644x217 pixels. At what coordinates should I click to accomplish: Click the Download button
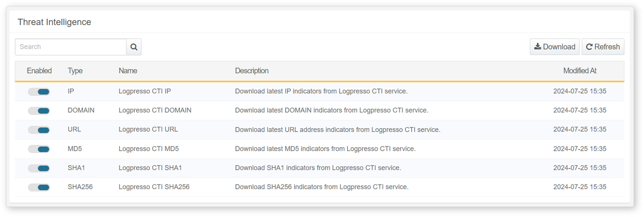[554, 47]
